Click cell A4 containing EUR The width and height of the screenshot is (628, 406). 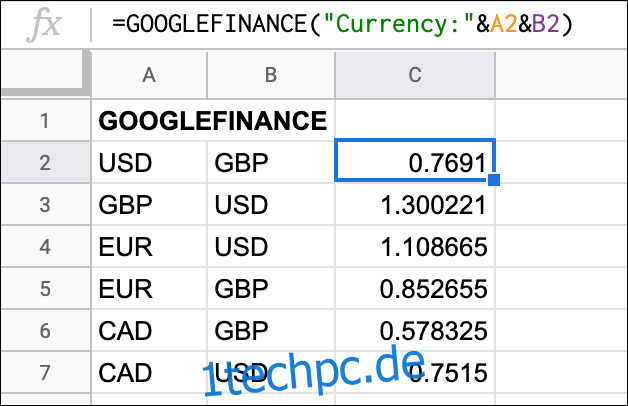[149, 246]
